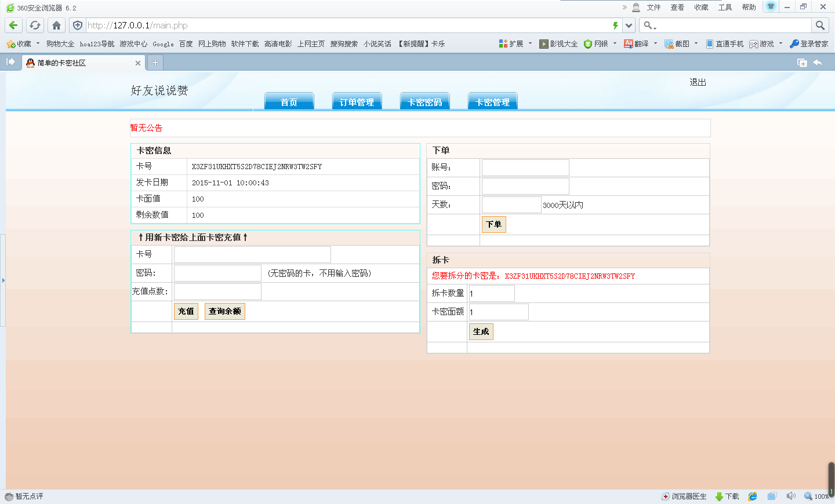Viewport: 835px width, 504px height.
Task: Open a new tab with plus button
Action: 155,63
